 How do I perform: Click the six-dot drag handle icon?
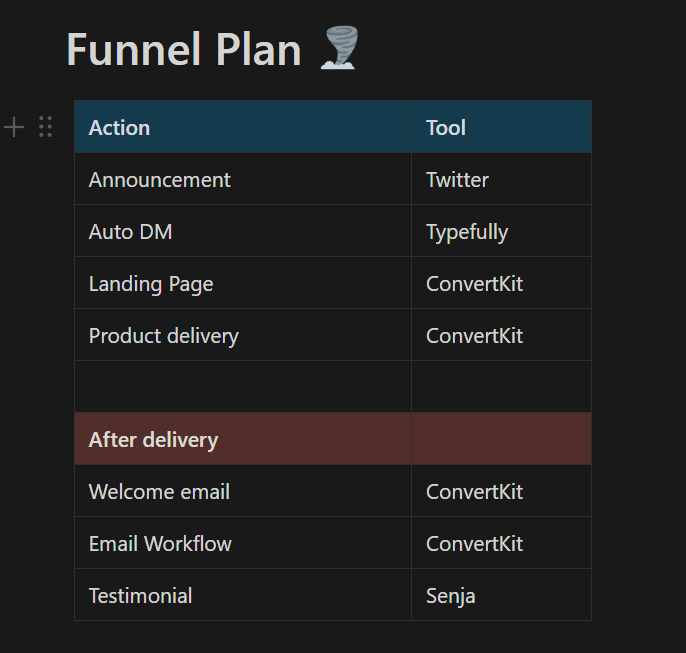tap(46, 127)
